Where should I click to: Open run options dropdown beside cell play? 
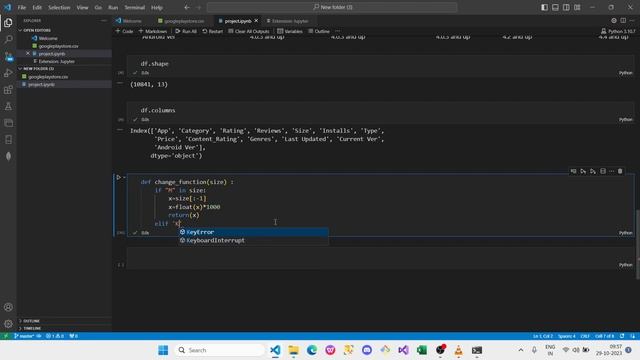(124, 178)
